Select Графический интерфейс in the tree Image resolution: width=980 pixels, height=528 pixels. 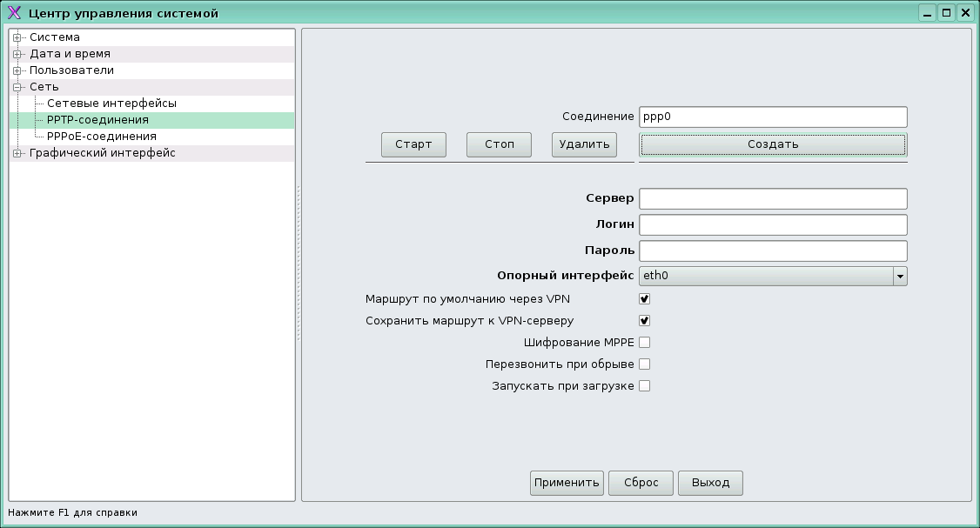pyautogui.click(x=103, y=153)
